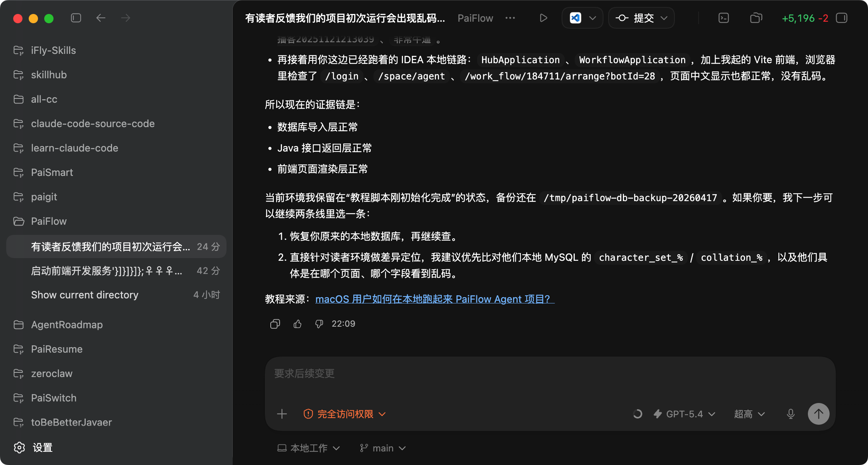Click the thumbs down feedback icon

[x=319, y=324]
